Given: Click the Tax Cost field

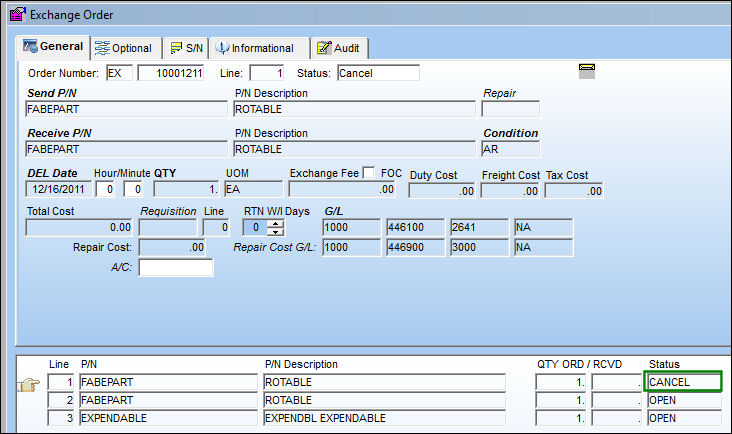Looking at the screenshot, I should [574, 191].
